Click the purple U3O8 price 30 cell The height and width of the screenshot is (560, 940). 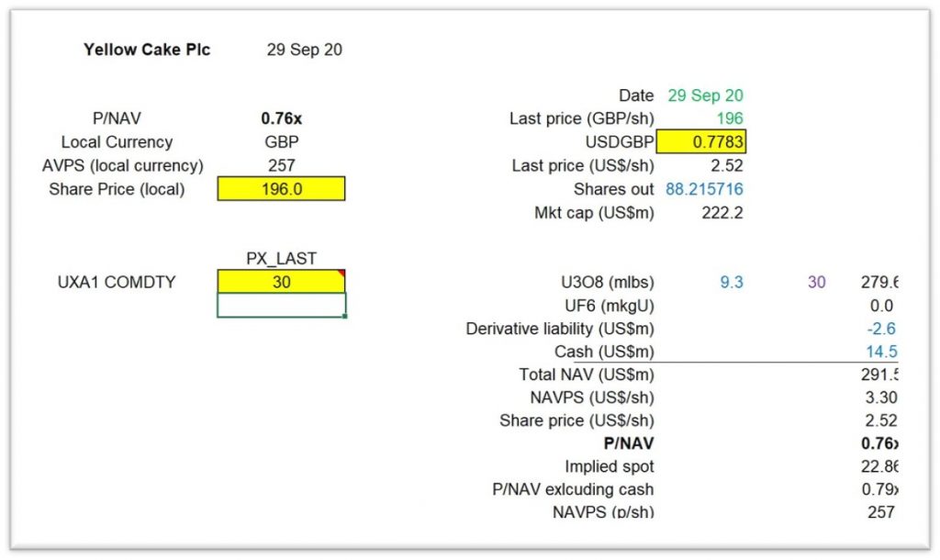[x=816, y=283]
